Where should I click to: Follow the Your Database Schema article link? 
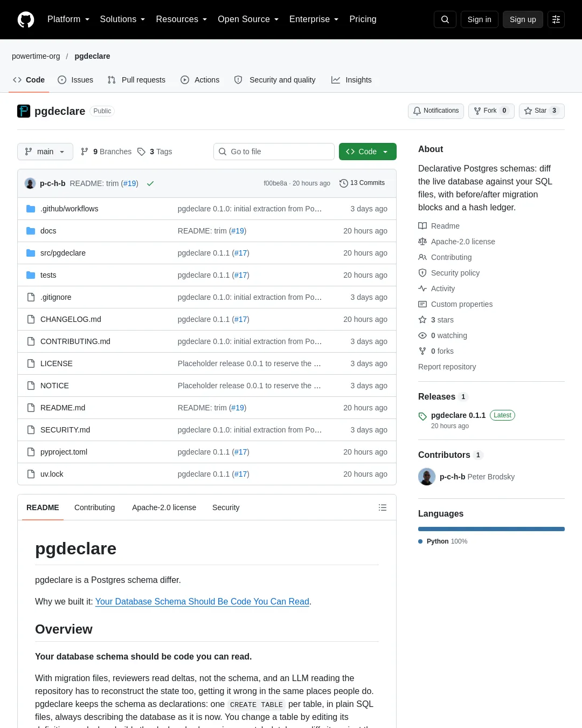[202, 602]
